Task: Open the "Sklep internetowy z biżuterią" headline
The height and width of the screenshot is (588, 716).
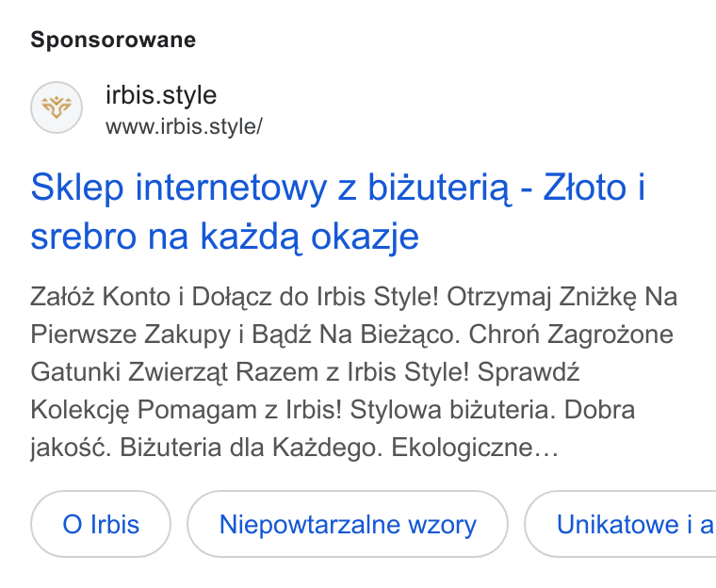Action: coord(268,188)
